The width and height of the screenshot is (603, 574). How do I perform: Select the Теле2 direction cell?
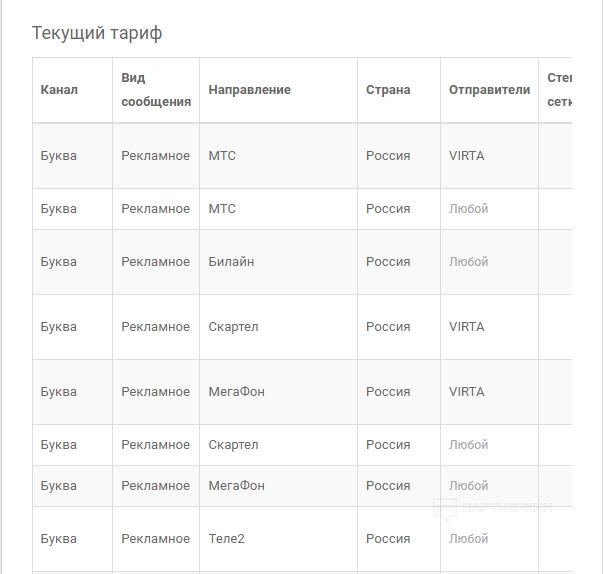coord(226,539)
